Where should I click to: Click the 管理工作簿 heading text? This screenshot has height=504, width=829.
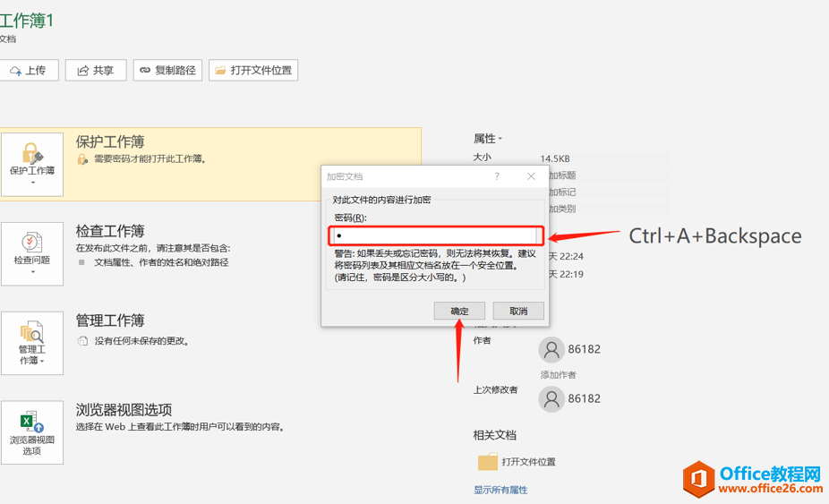coord(110,320)
